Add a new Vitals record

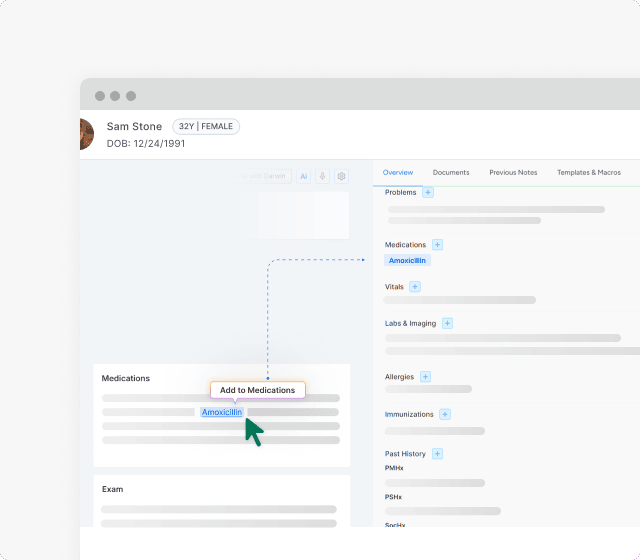[415, 287]
